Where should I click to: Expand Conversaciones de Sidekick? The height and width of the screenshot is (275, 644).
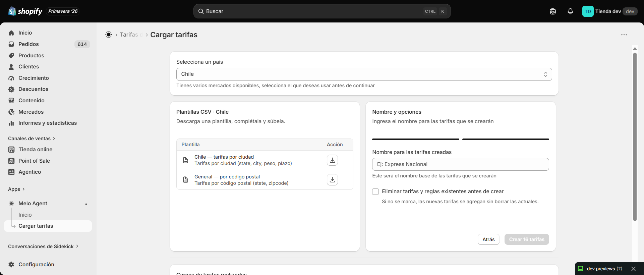[x=43, y=246]
